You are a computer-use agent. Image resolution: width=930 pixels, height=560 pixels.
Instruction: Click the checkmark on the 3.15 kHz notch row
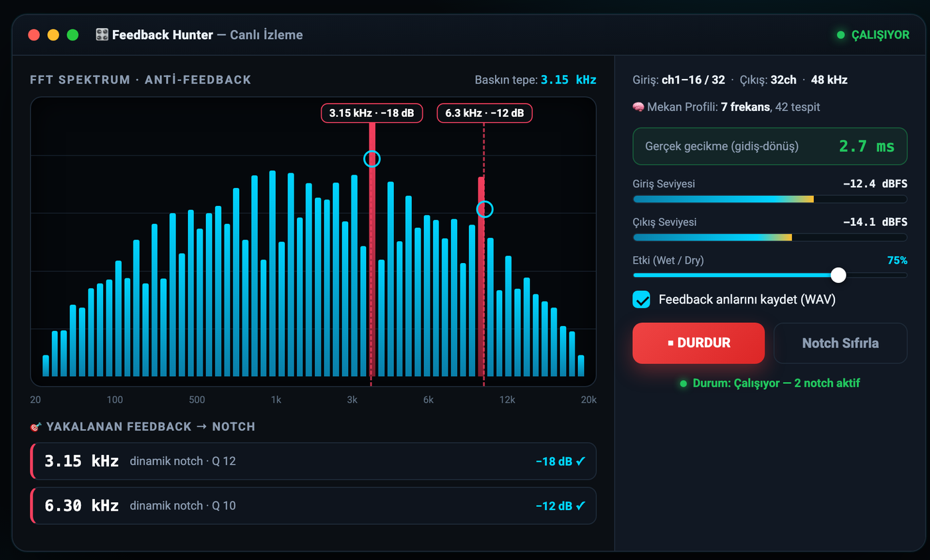581,460
